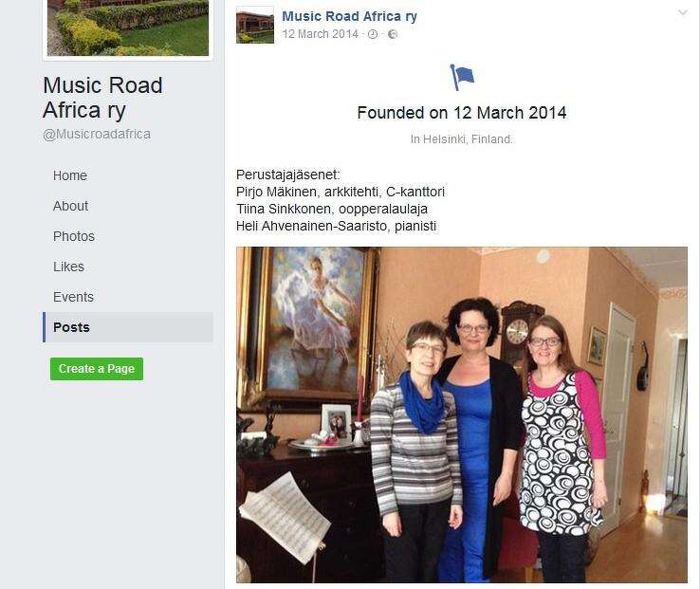Click the globe public-audience icon
The height and width of the screenshot is (589, 700).
point(392,34)
